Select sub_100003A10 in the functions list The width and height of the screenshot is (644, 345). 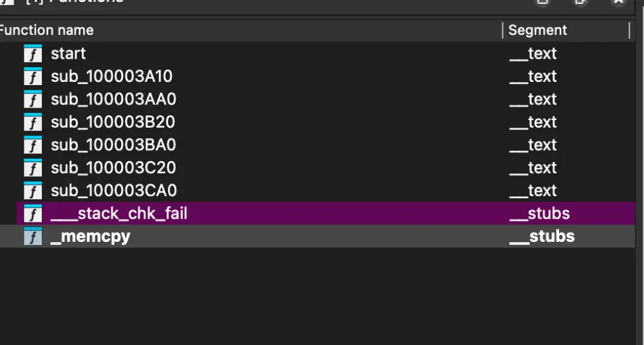click(x=111, y=77)
